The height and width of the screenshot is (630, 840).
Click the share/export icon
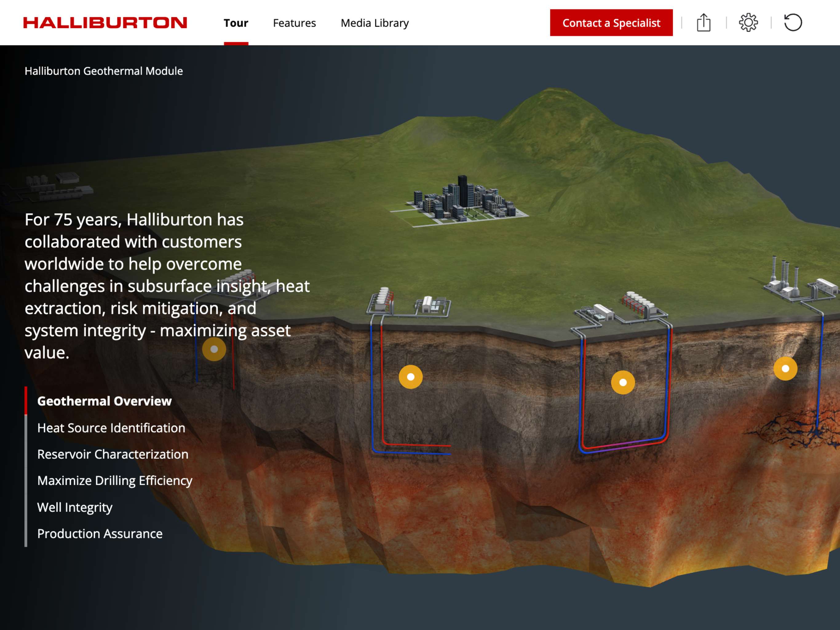(703, 23)
